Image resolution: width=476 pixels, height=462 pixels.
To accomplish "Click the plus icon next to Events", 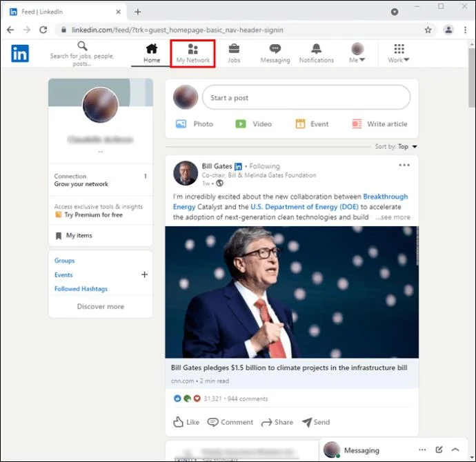I will pyautogui.click(x=144, y=274).
